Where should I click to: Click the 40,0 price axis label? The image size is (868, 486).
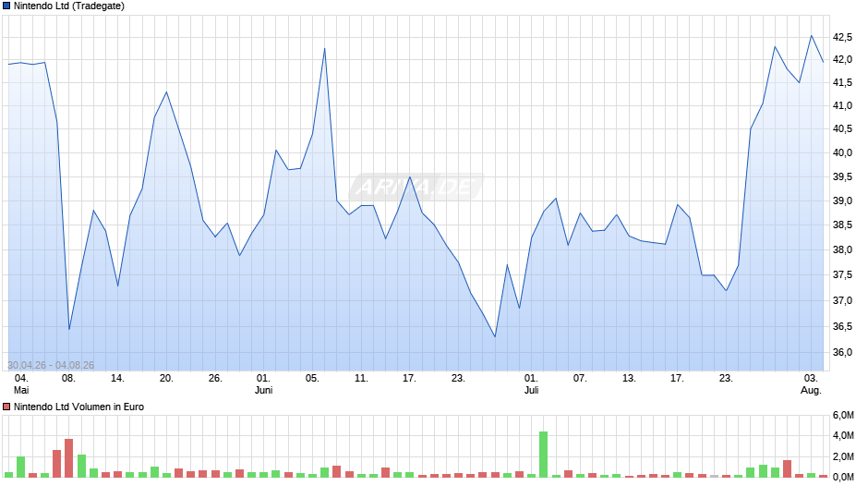click(x=842, y=152)
